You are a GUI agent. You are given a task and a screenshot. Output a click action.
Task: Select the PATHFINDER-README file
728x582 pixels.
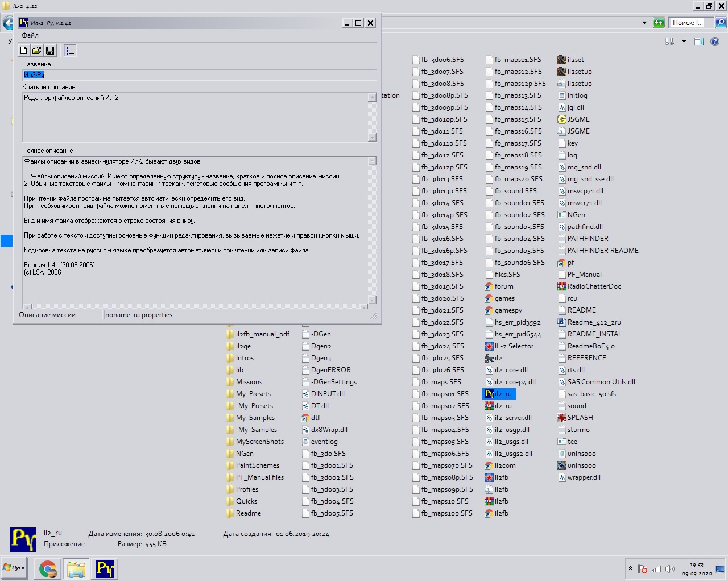tap(598, 251)
